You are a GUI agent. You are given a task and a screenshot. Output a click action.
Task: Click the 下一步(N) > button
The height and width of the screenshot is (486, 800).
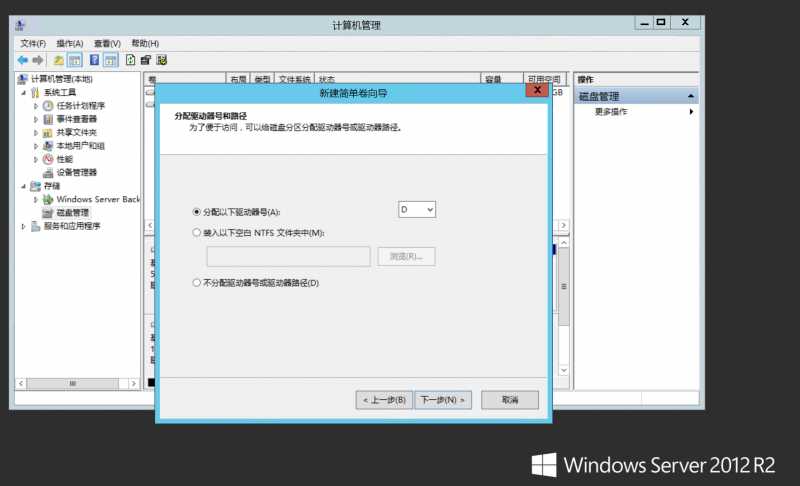click(442, 400)
